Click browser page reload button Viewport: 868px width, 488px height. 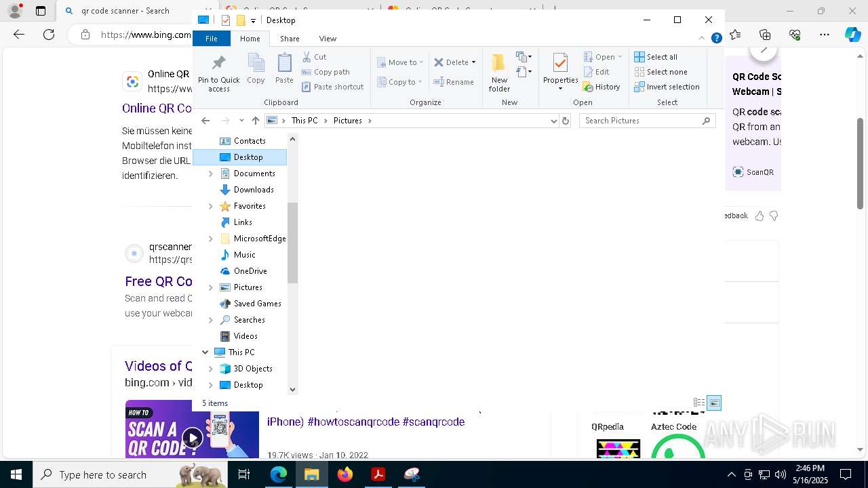49,35
